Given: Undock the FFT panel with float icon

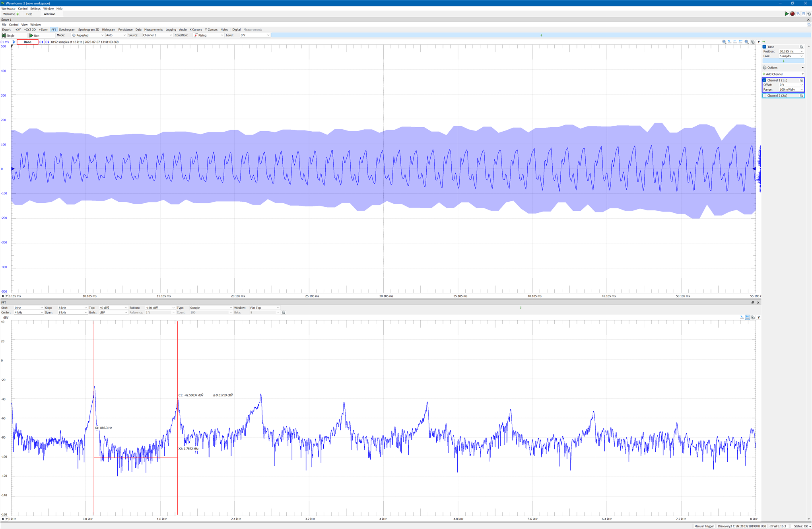Looking at the screenshot, I should (x=753, y=303).
